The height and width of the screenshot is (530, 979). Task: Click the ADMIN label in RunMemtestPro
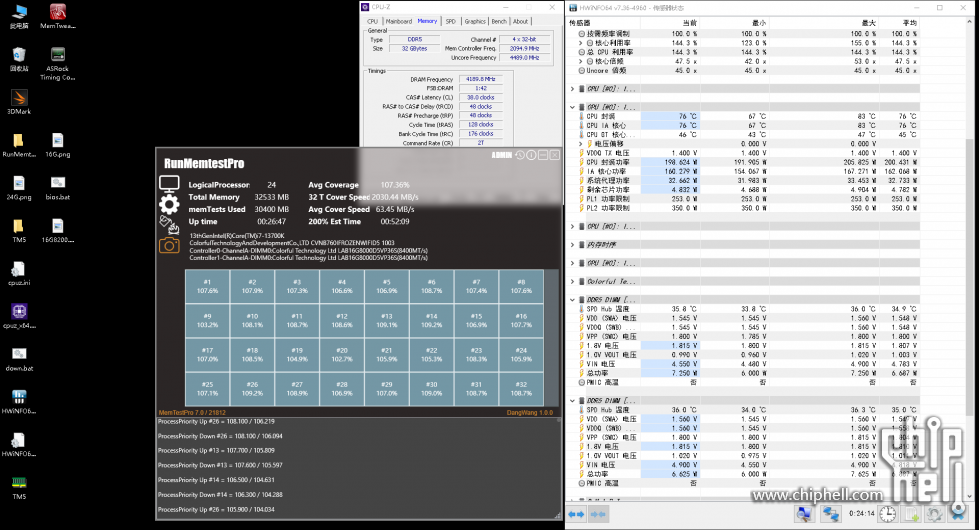click(x=502, y=155)
